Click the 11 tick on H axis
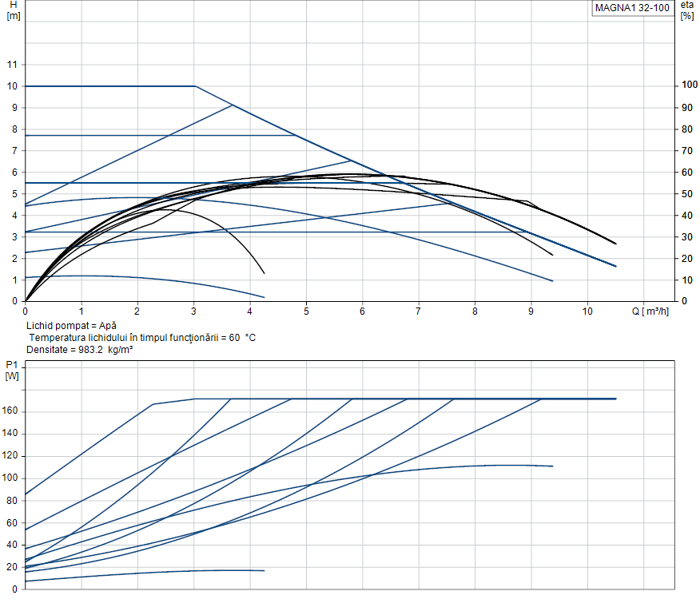 click(12, 65)
